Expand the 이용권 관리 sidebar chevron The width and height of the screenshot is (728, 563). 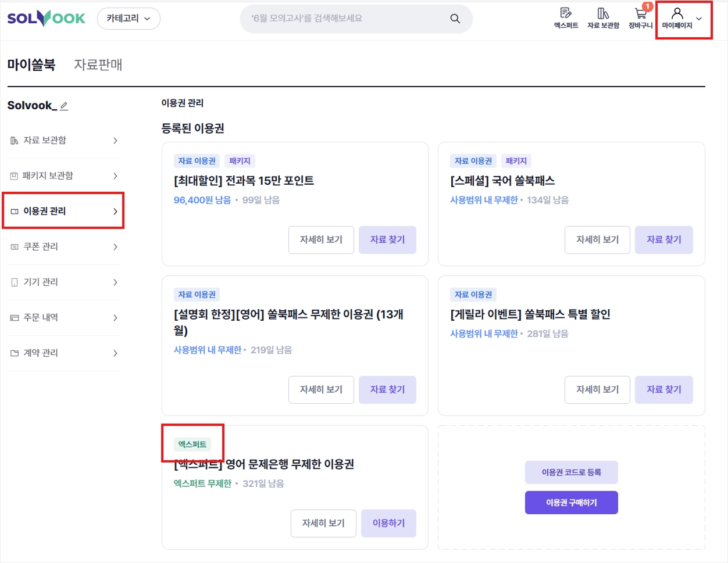[x=115, y=211]
